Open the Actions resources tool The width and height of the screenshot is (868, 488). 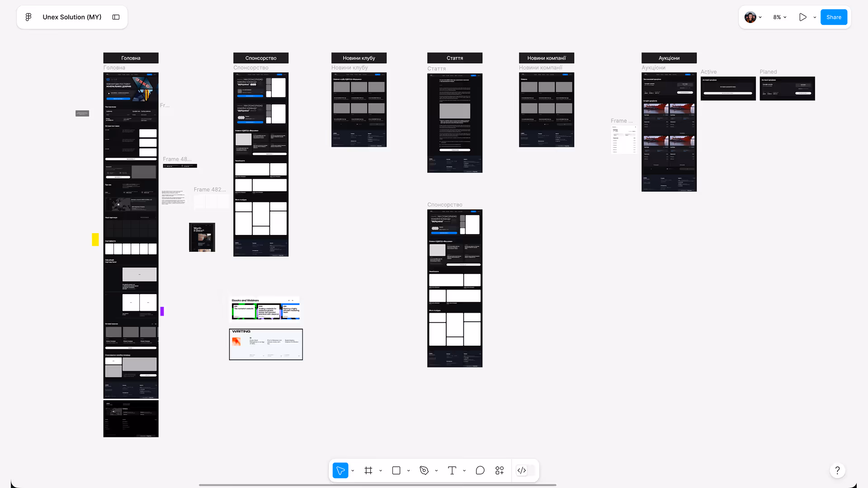[500, 470]
